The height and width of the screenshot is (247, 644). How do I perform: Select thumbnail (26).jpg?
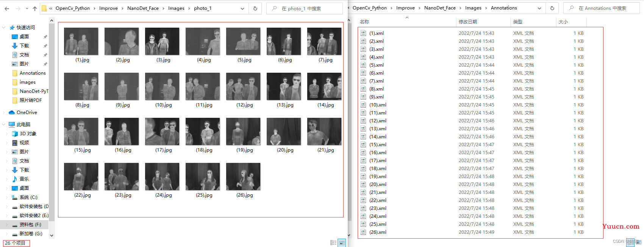[x=243, y=177]
